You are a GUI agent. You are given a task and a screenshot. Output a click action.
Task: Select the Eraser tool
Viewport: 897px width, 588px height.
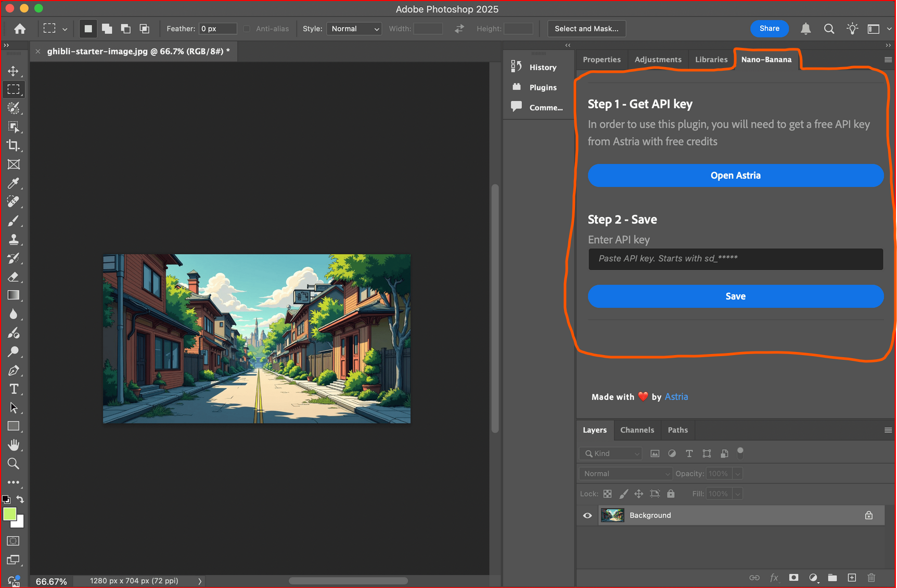tap(14, 277)
